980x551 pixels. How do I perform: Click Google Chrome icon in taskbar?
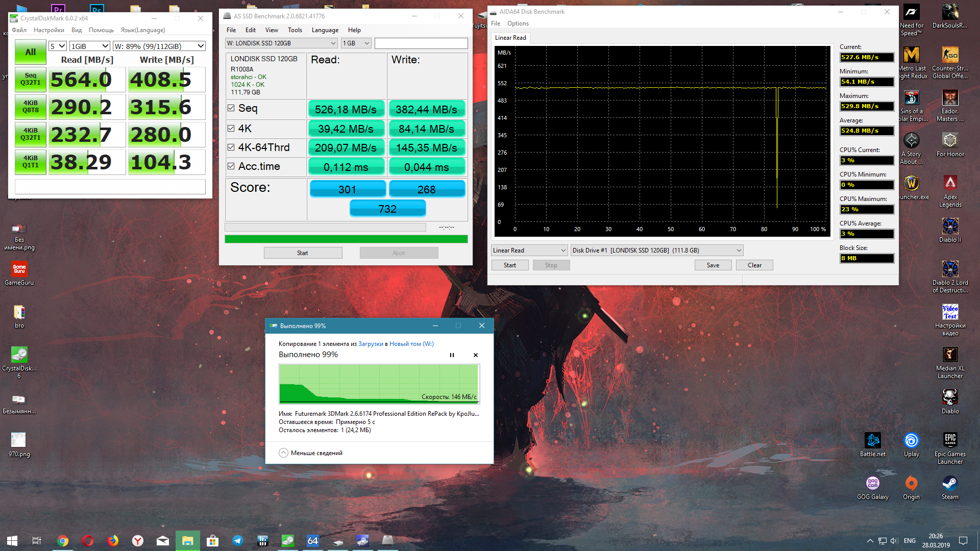click(63, 541)
